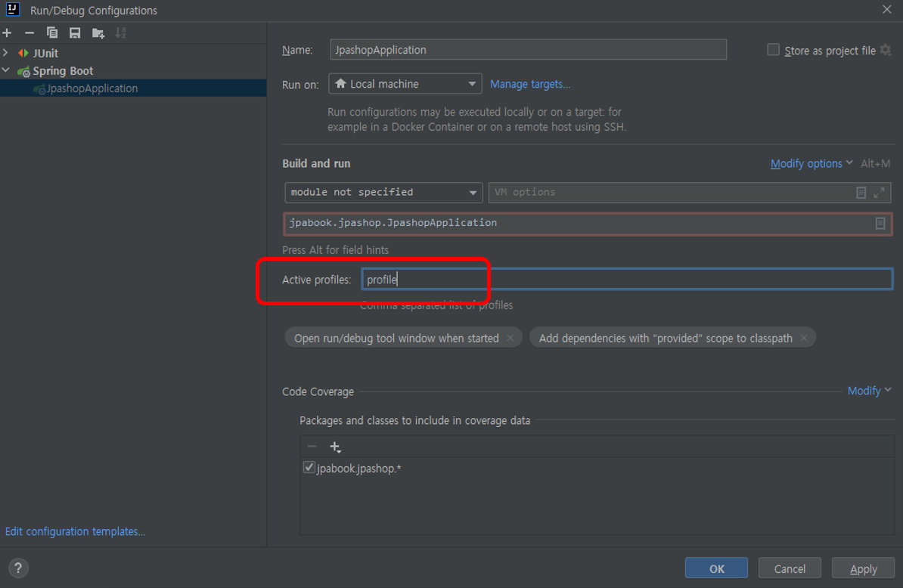Select the Spring Boot tree item
Viewport: 903px width, 588px height.
[63, 71]
